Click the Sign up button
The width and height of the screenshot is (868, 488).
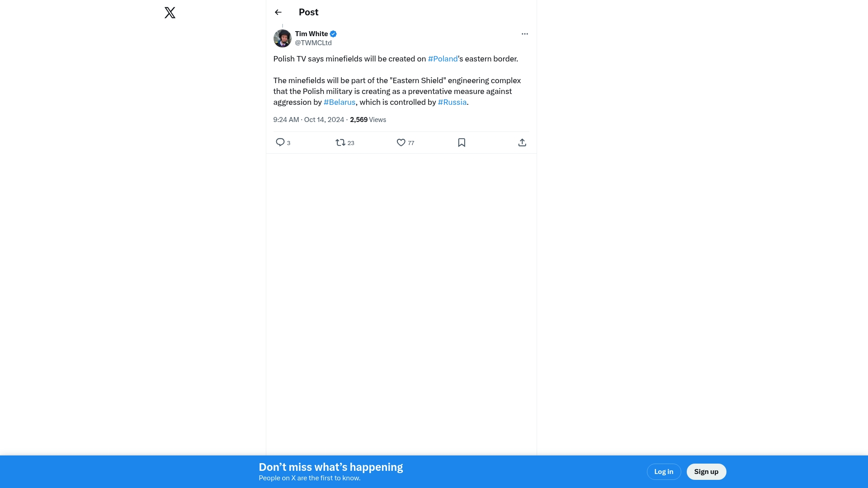[706, 472]
